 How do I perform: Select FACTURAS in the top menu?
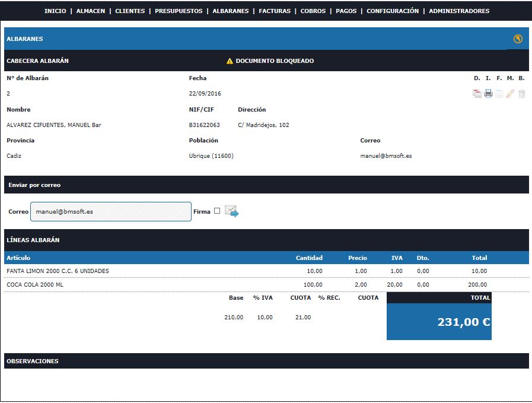(x=275, y=11)
